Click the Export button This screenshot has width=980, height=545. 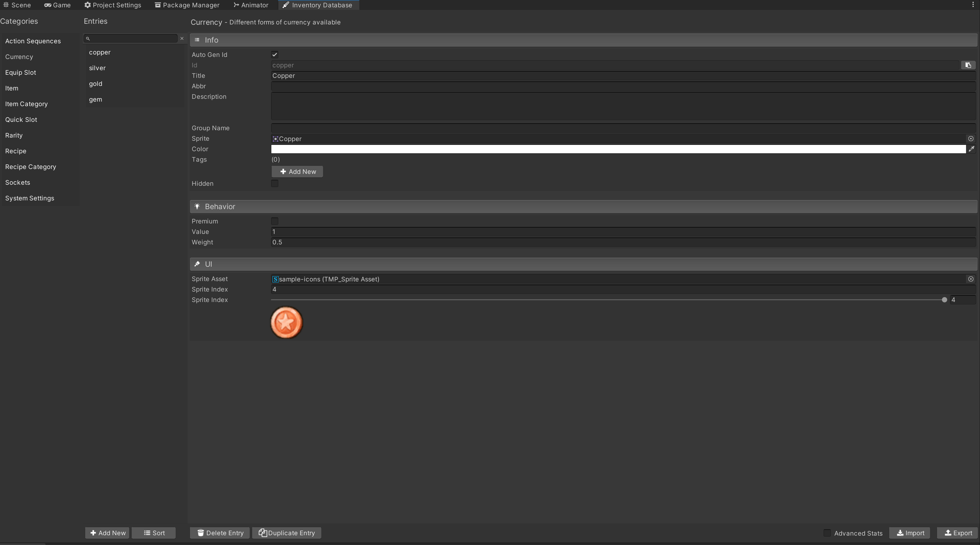pyautogui.click(x=958, y=533)
